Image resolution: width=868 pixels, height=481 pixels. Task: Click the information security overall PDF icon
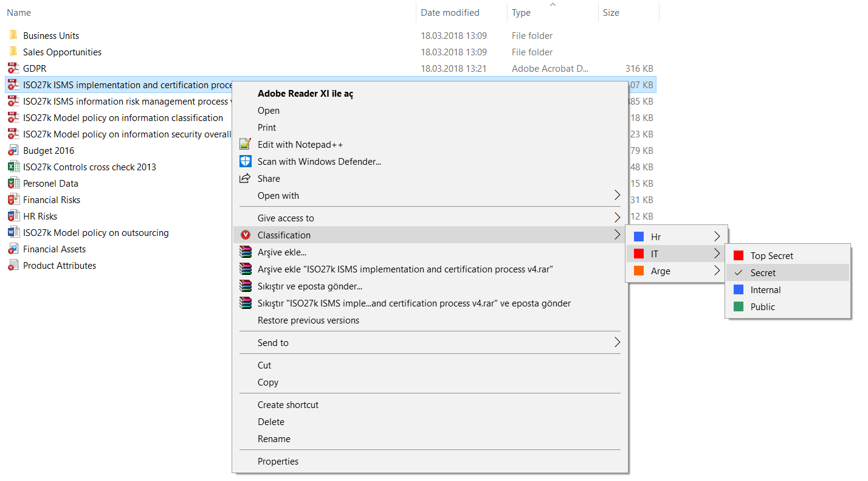13,134
